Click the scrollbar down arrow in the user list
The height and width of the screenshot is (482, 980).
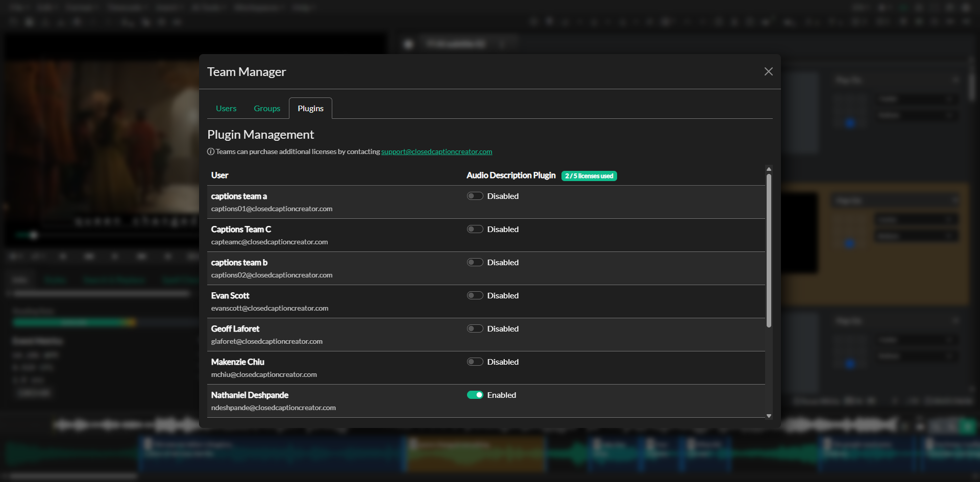click(x=769, y=416)
